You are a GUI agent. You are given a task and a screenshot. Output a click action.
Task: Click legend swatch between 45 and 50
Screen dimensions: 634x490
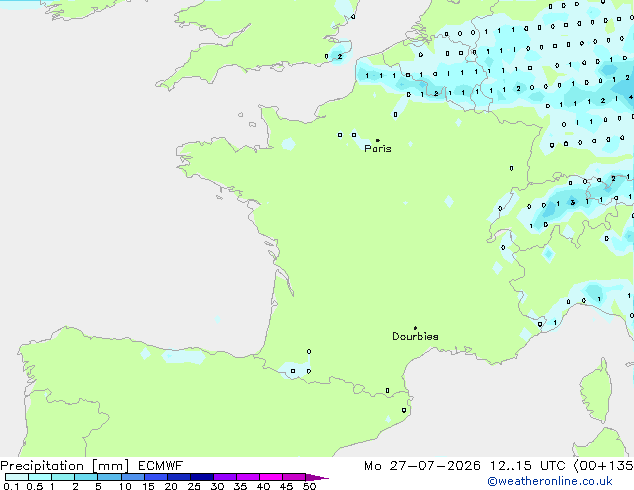click(x=294, y=477)
